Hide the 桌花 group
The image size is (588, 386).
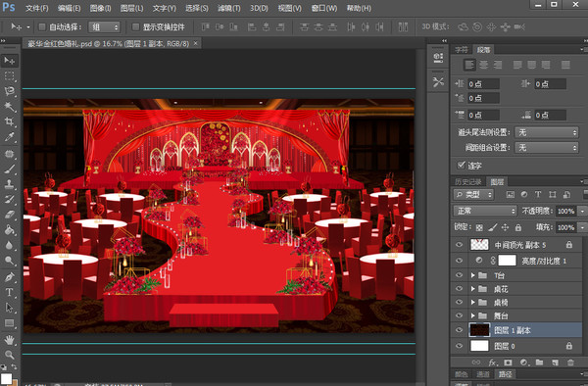click(459, 289)
